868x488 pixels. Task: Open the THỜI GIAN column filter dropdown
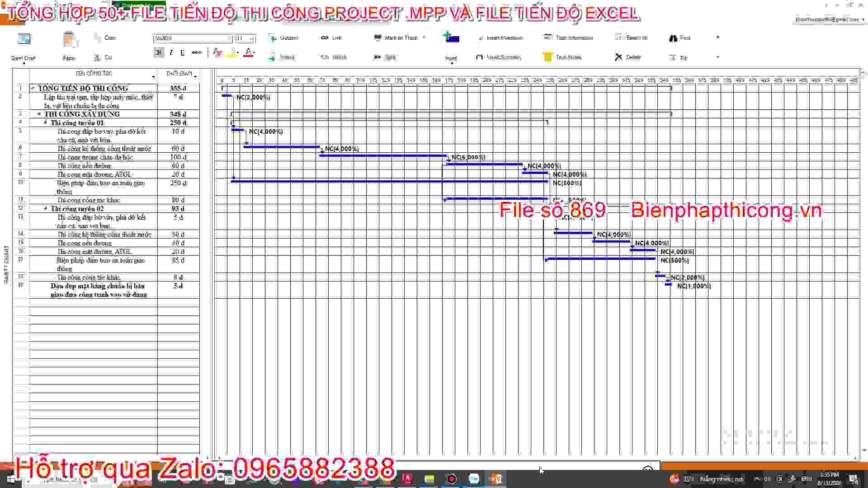pyautogui.click(x=195, y=77)
